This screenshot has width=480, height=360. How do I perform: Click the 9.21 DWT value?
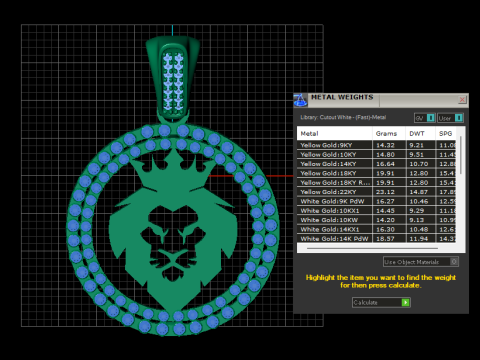coord(416,145)
